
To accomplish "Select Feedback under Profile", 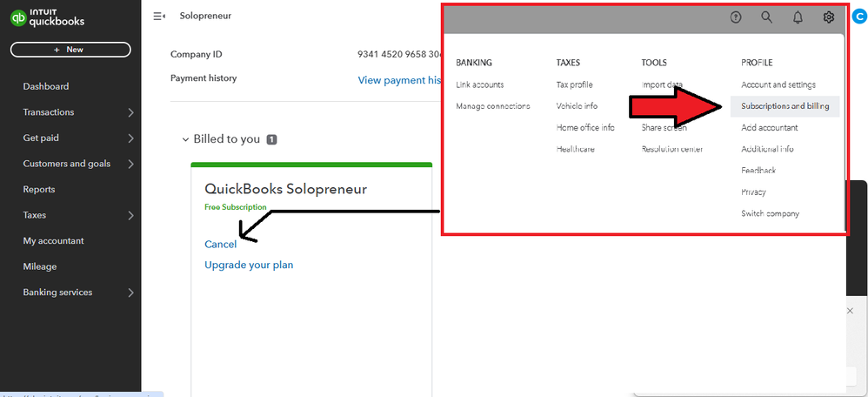I will point(758,171).
